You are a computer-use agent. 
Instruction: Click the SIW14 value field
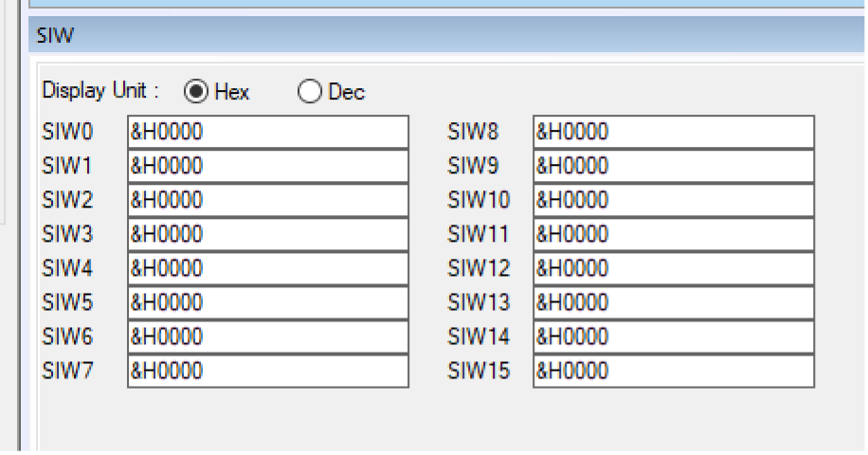coord(673,337)
